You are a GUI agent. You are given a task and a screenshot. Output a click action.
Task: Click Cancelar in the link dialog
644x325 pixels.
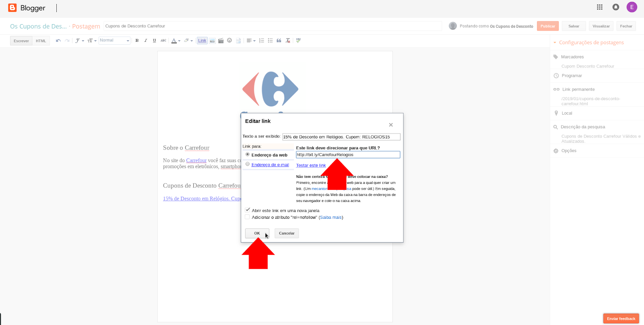[287, 233]
